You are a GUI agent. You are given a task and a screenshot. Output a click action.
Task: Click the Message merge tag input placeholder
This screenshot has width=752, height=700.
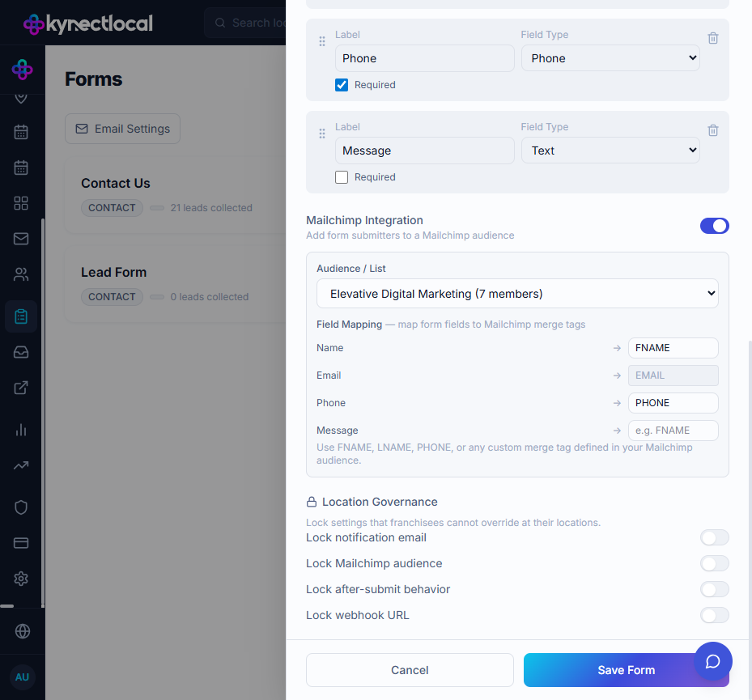point(673,431)
